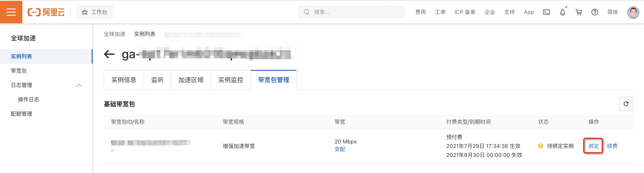644x173 pixels.
Task: Focus the 搜索 search field
Action: 351,12
